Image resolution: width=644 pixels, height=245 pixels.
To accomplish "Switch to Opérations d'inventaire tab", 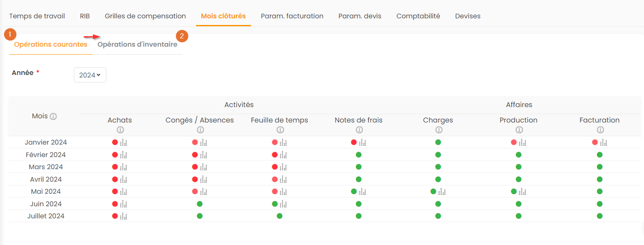I will click(137, 45).
